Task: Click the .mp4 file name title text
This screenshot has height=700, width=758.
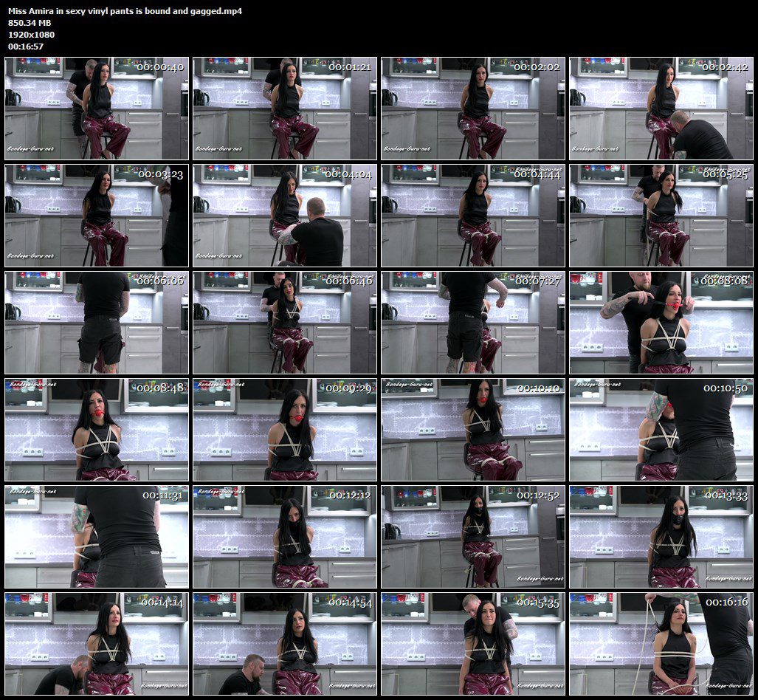Action: [x=125, y=11]
